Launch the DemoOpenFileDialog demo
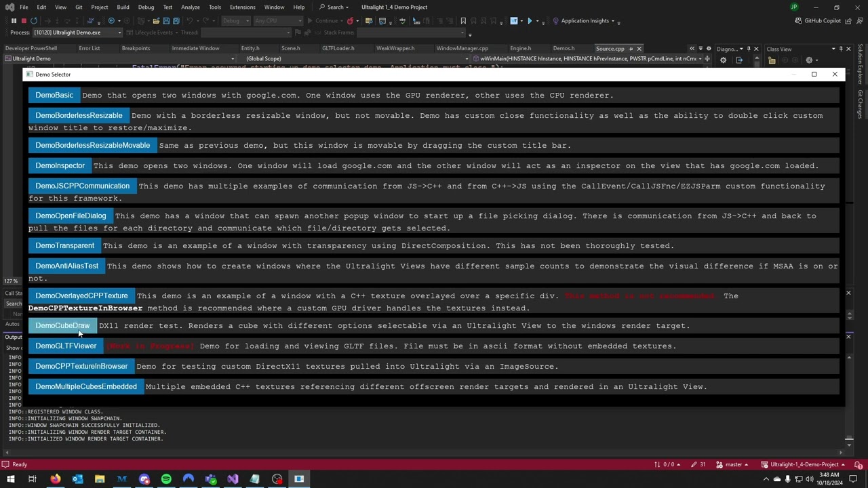The width and height of the screenshot is (868, 488). (x=71, y=216)
